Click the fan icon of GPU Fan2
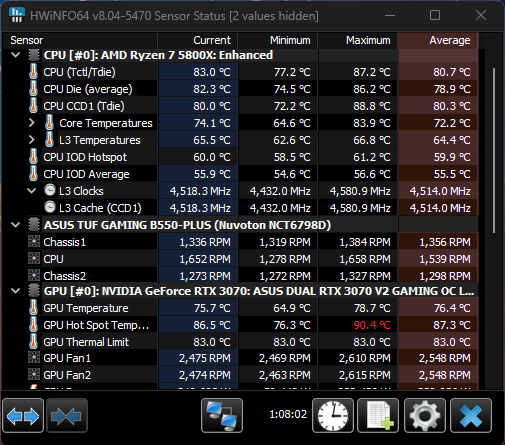The image size is (505, 445). click(34, 375)
